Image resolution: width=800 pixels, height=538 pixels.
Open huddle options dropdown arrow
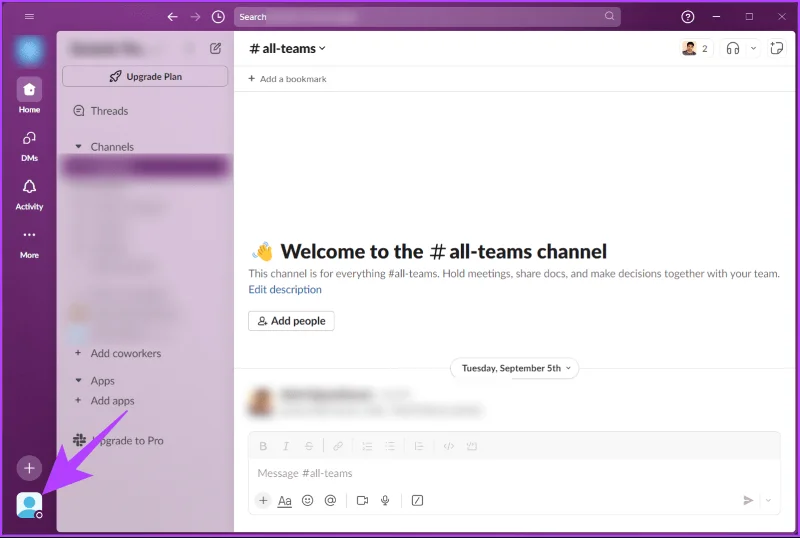coord(753,48)
